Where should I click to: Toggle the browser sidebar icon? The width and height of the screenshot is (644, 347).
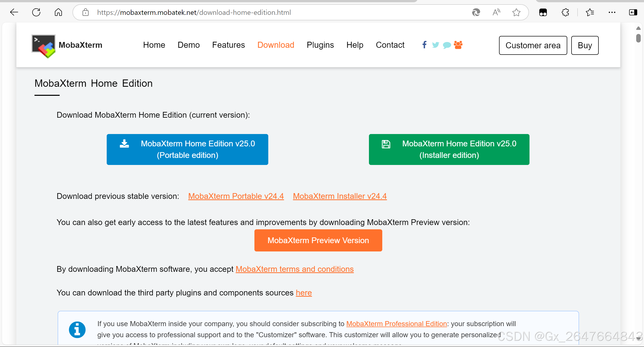point(633,12)
